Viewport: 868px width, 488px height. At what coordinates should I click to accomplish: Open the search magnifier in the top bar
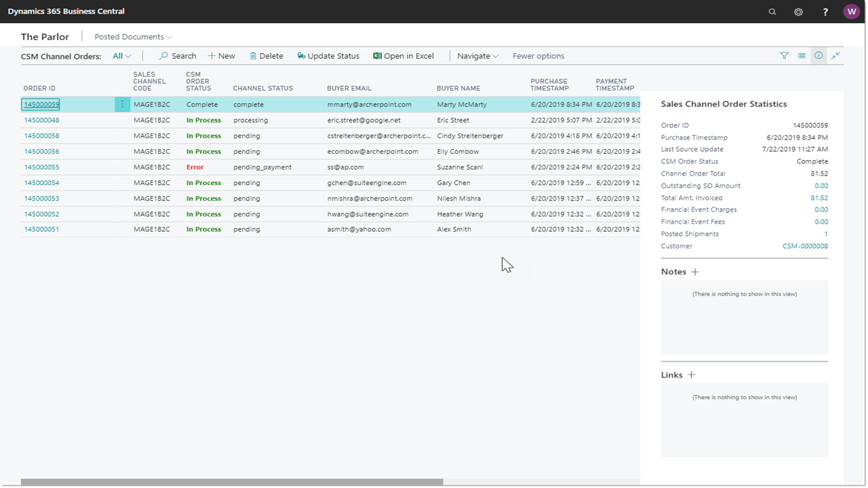pos(772,12)
